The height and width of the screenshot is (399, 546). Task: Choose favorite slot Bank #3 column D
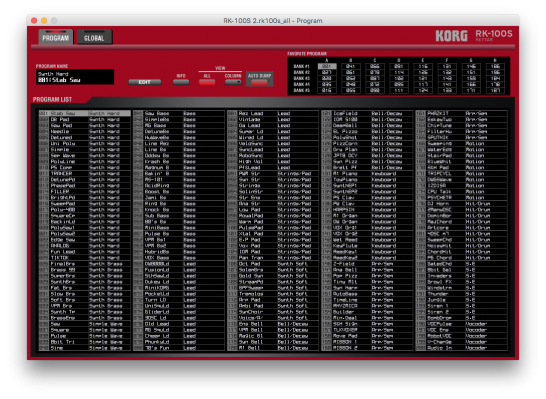[x=399, y=78]
